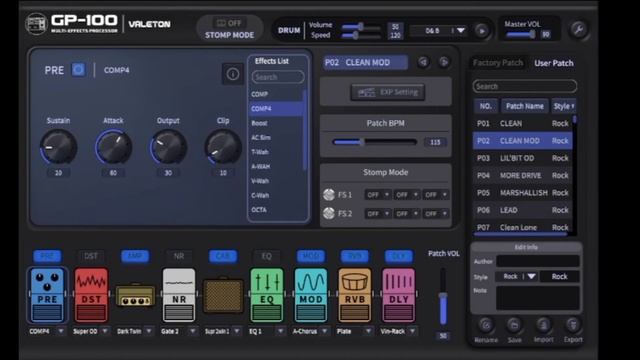Select the EQ pedal icon
Viewport: 640px width, 360px height.
coord(267,295)
